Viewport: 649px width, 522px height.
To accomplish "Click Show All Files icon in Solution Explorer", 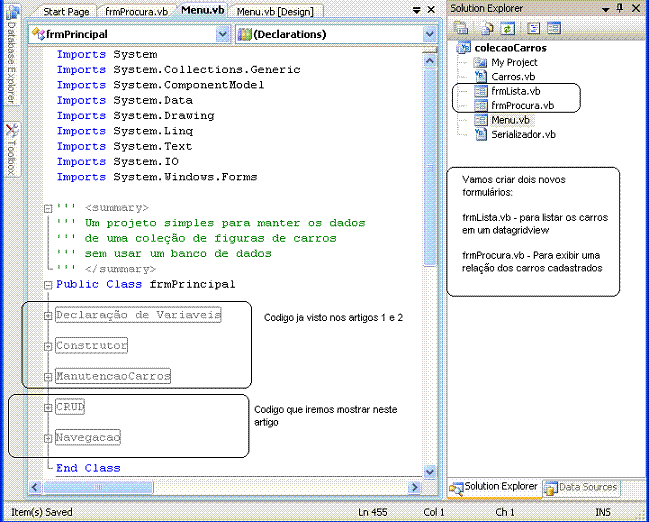I will click(x=487, y=28).
